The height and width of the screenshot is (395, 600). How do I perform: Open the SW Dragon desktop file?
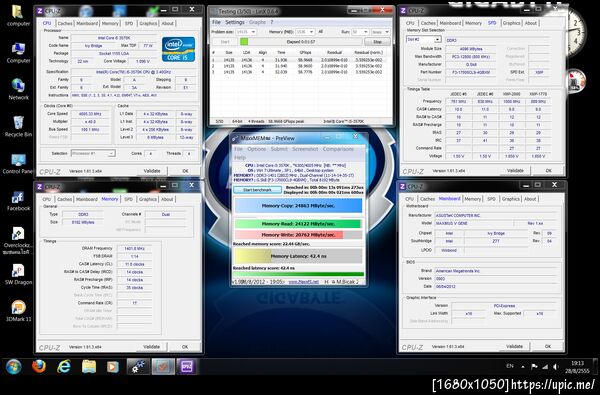[x=18, y=274]
